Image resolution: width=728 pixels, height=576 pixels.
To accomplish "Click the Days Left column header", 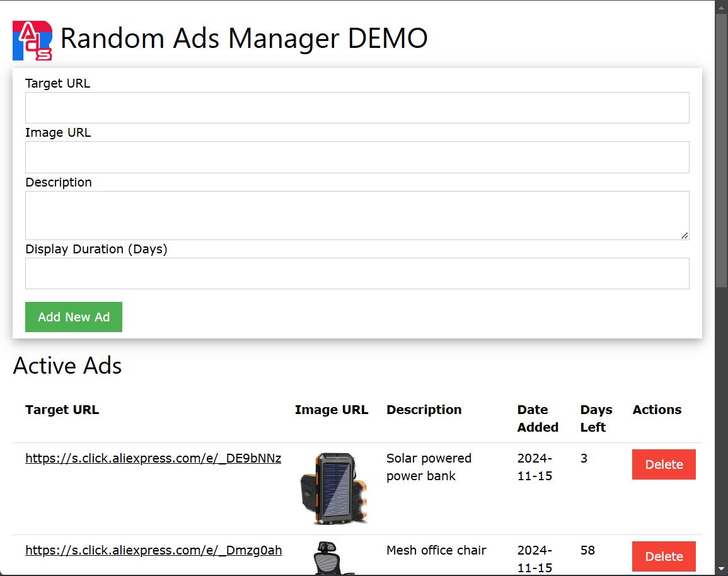I will pyautogui.click(x=595, y=418).
